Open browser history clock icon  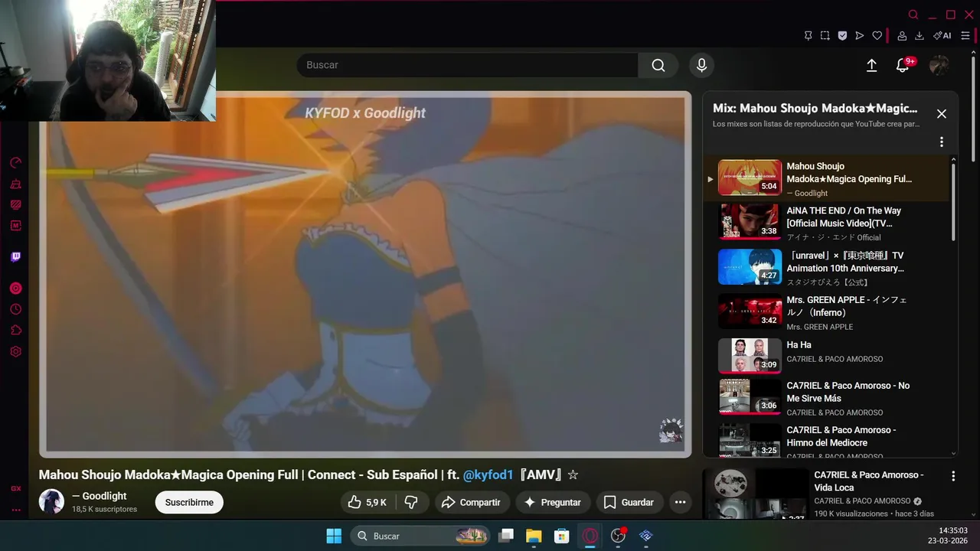point(15,309)
